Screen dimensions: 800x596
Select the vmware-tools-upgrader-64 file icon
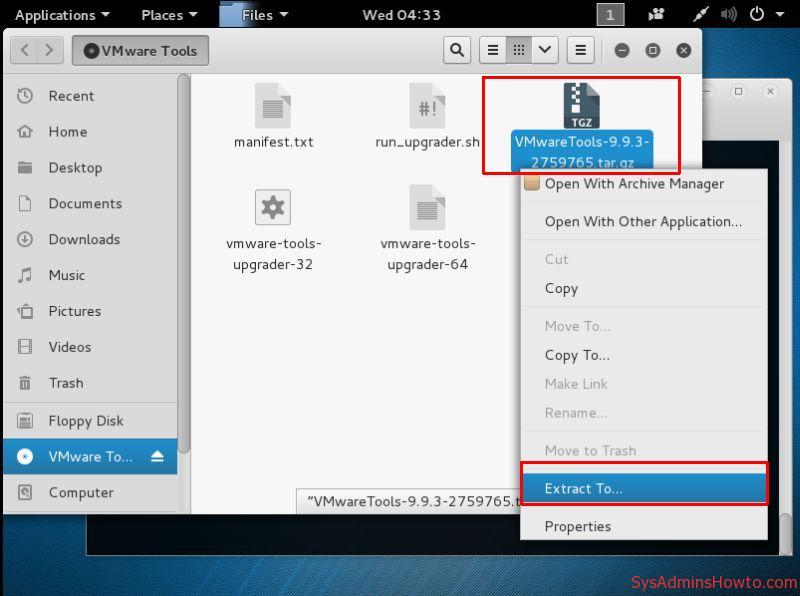click(428, 207)
